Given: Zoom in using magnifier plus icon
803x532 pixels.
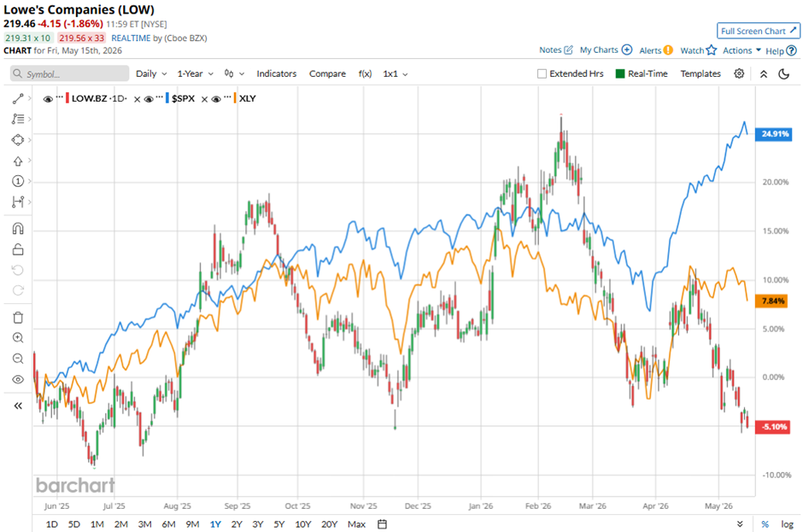Looking at the screenshot, I should click(18, 338).
